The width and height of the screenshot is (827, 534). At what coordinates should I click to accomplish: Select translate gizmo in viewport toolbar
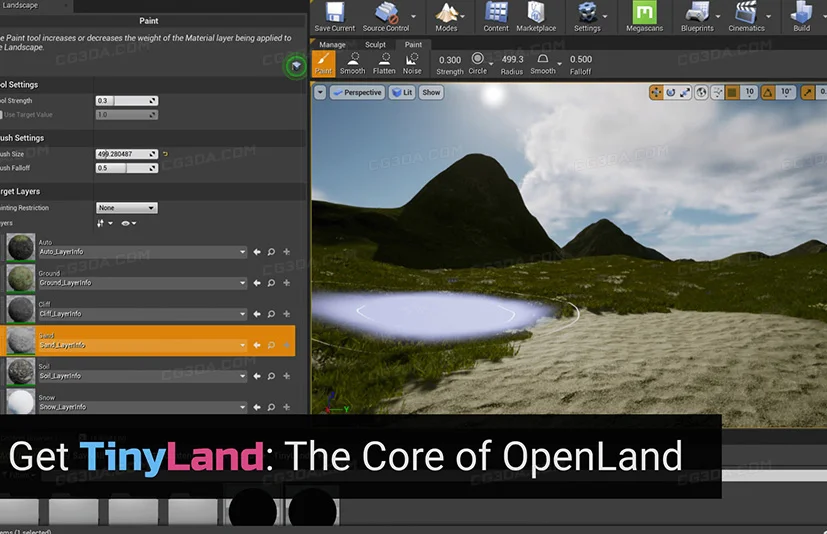656,92
